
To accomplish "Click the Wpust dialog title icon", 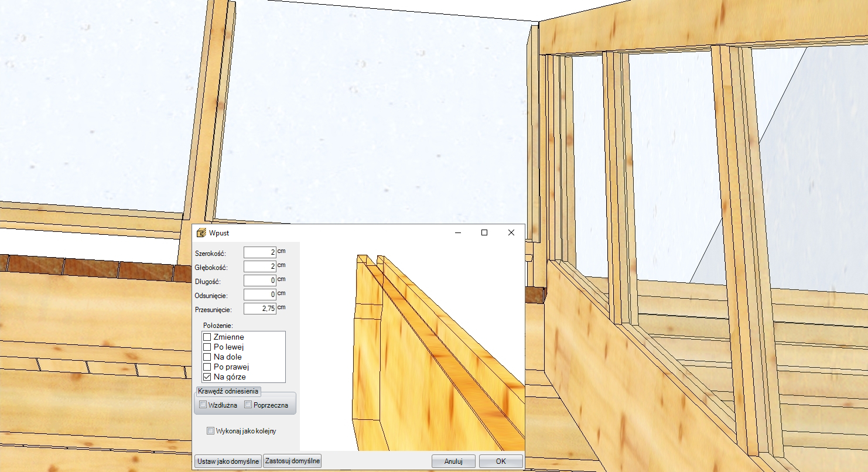I will click(201, 232).
